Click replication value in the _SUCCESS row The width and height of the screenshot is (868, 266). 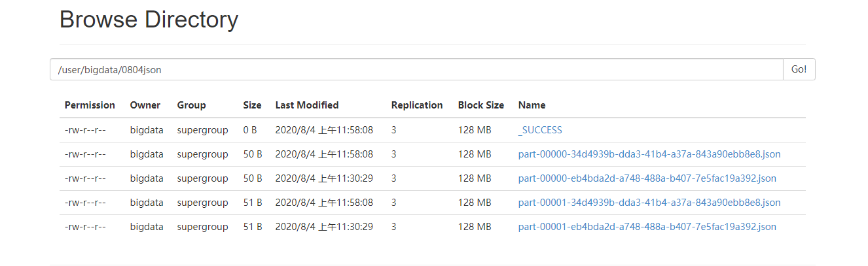pos(394,130)
